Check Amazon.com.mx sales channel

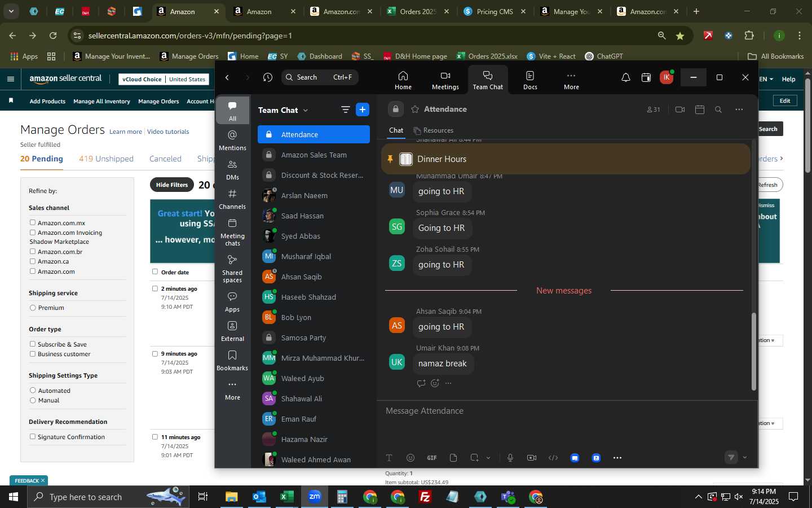click(33, 222)
